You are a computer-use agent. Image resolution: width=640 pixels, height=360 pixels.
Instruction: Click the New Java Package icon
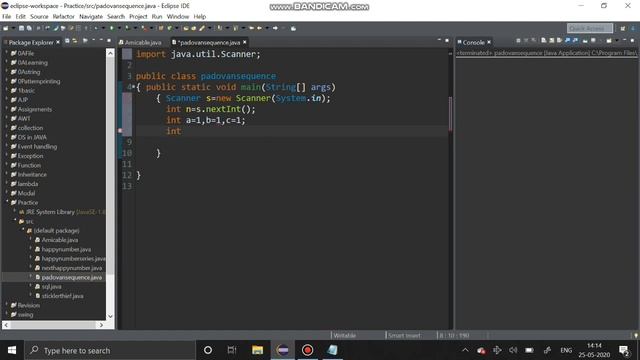(x=161, y=28)
